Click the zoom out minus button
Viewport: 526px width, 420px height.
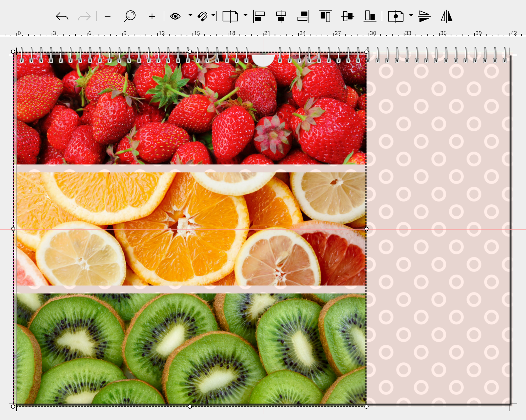[108, 16]
